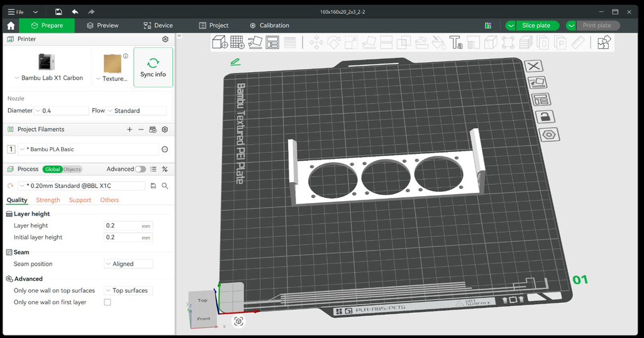Image resolution: width=644 pixels, height=338 pixels.
Task: Click the Variable layer height icon
Action: [x=290, y=42]
